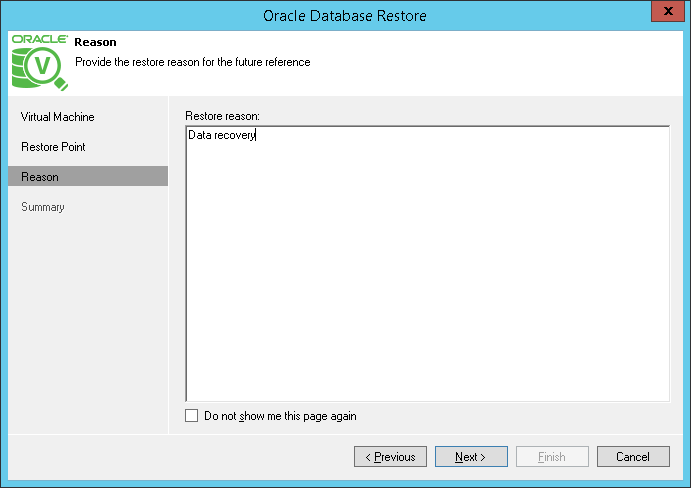Close the Oracle Database Restore window
The width and height of the screenshot is (691, 488).
coord(668,11)
